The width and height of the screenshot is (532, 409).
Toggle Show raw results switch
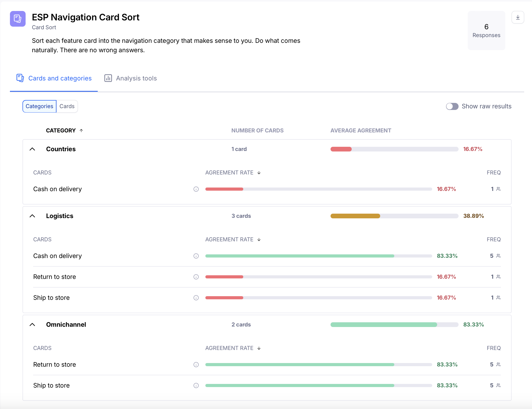(x=452, y=106)
